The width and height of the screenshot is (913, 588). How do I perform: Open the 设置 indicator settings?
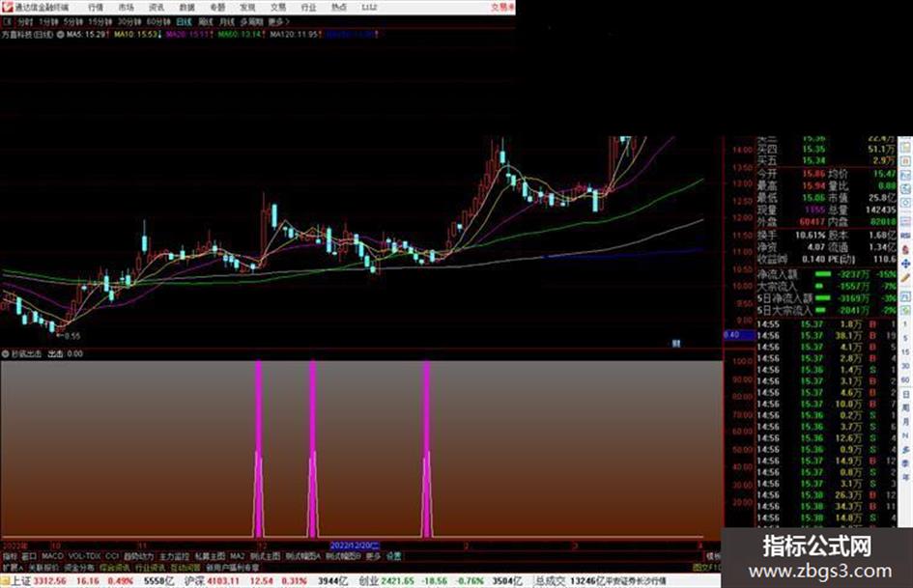(393, 556)
